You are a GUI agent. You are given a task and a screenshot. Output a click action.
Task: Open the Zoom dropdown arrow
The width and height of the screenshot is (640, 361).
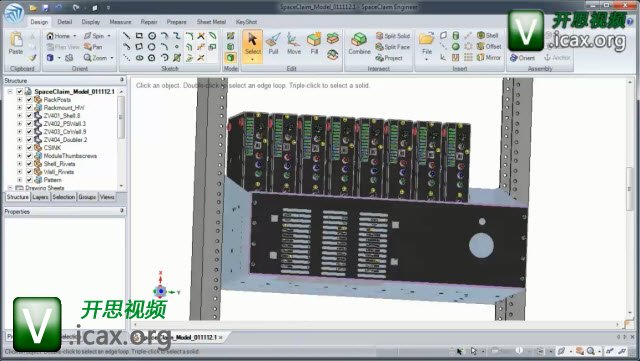coord(112,58)
